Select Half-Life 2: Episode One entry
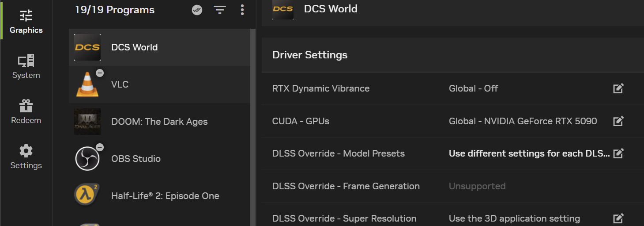Image resolution: width=644 pixels, height=226 pixels. [159, 196]
